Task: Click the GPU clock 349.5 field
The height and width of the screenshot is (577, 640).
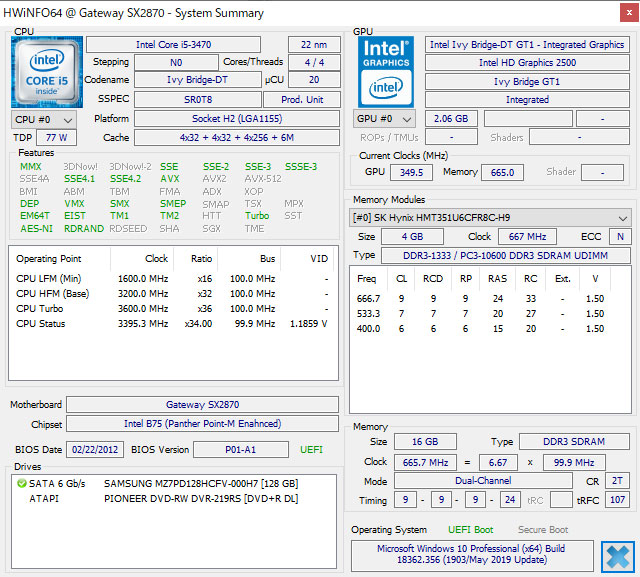Action: [x=411, y=172]
